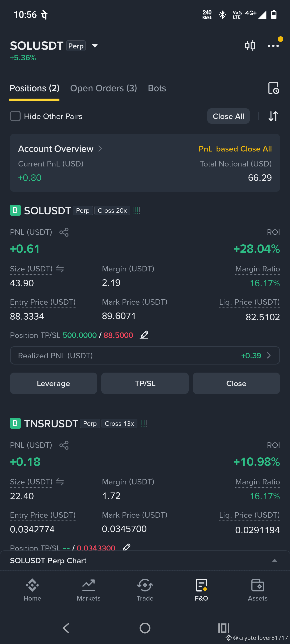The height and width of the screenshot is (644, 290).
Task: Open the Assets wallet icon
Action: (257, 585)
